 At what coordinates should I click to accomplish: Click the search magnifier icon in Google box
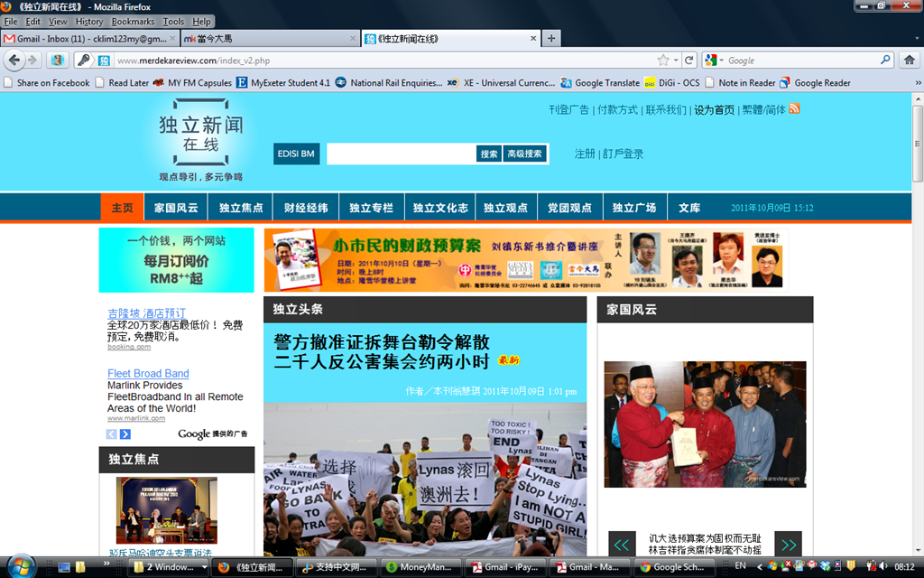(885, 61)
